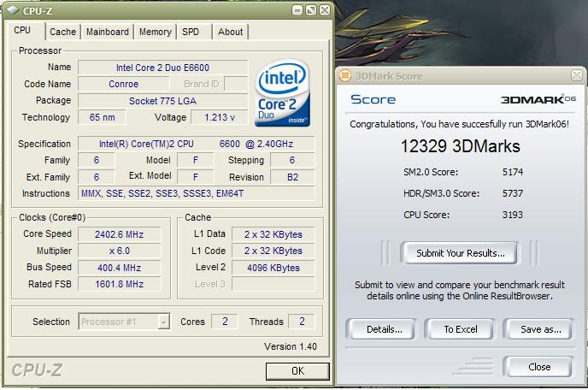This screenshot has height=390, width=588.
Task: Click the 3DMark Score title bar
Action: [461, 75]
